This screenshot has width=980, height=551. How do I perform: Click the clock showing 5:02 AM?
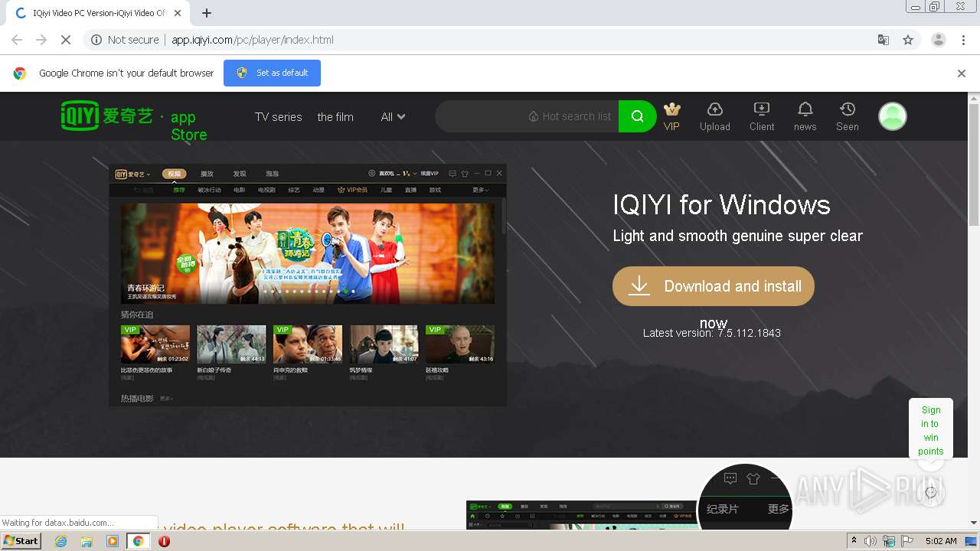tap(941, 541)
